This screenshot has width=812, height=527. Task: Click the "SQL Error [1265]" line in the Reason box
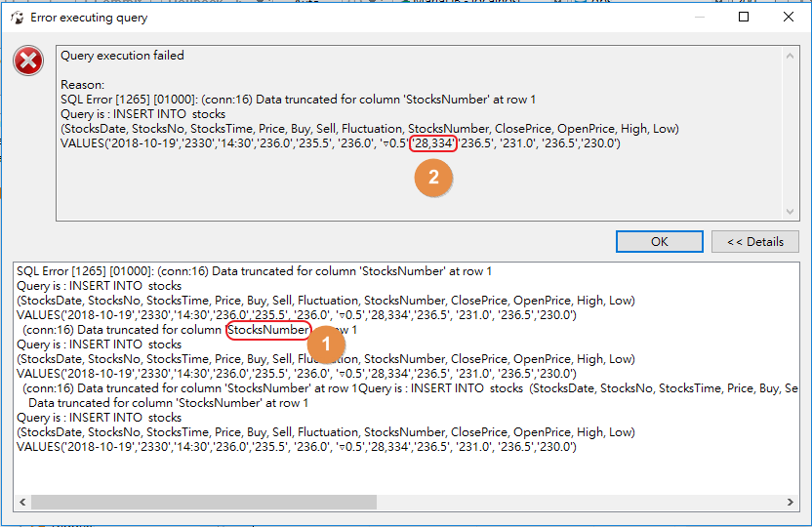(x=299, y=100)
